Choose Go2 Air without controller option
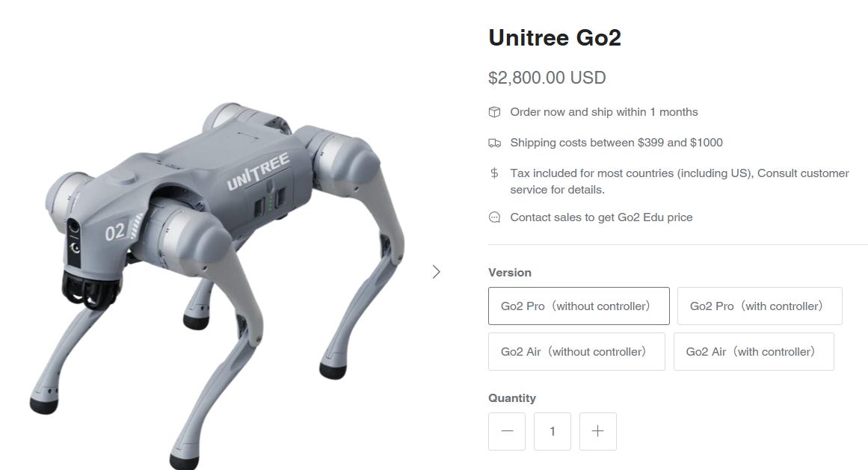 coord(577,352)
